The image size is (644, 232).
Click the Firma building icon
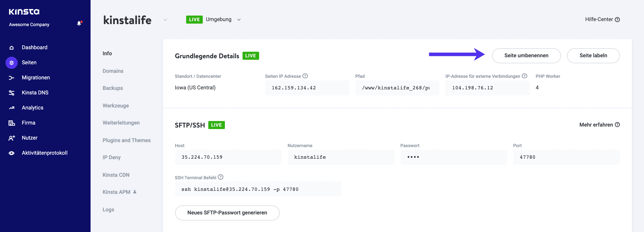[x=11, y=123]
